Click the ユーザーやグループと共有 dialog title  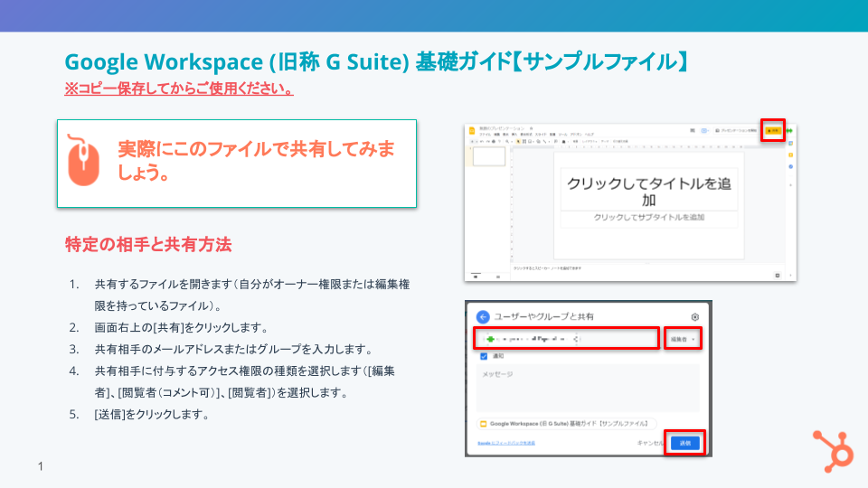click(x=543, y=316)
